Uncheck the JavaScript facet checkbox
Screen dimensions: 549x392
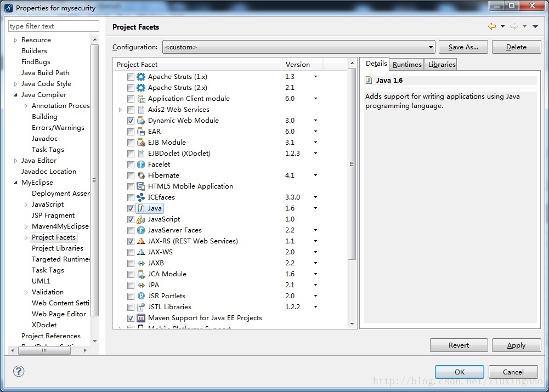point(131,219)
